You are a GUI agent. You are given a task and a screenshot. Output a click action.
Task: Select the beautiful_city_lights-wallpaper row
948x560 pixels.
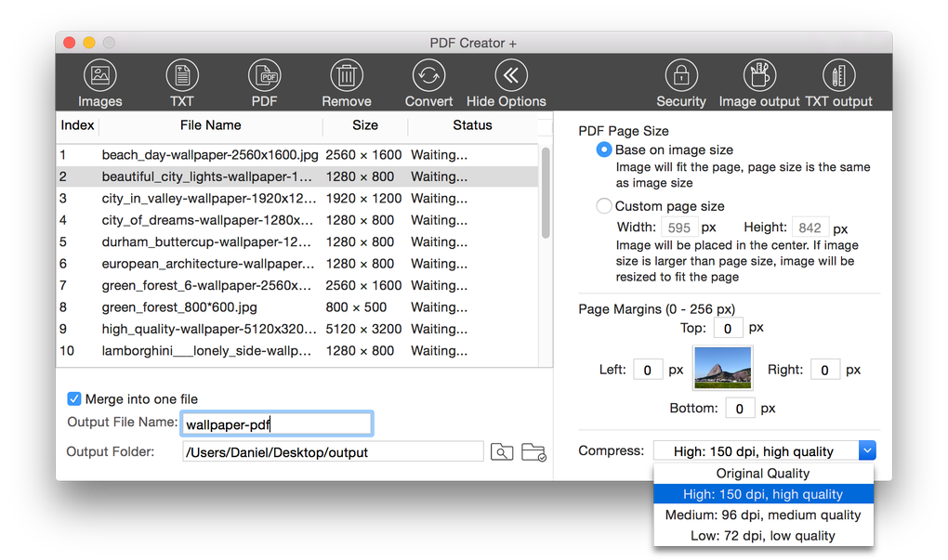296,176
